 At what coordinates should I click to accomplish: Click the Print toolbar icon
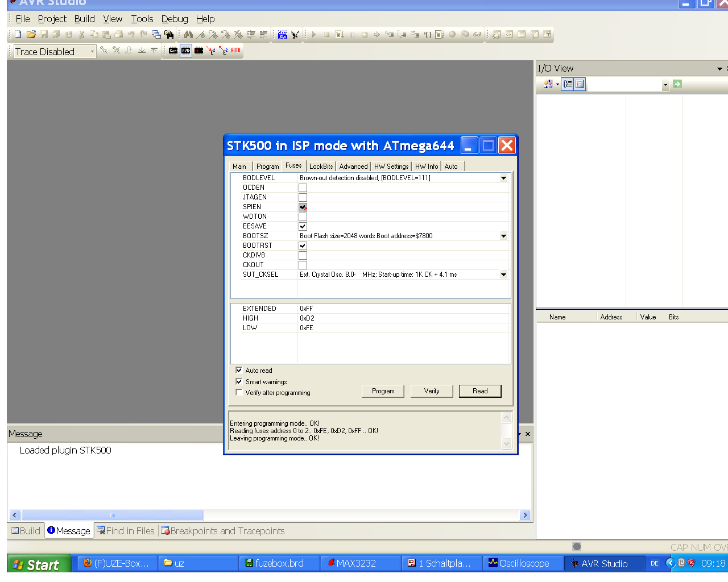(x=119, y=34)
